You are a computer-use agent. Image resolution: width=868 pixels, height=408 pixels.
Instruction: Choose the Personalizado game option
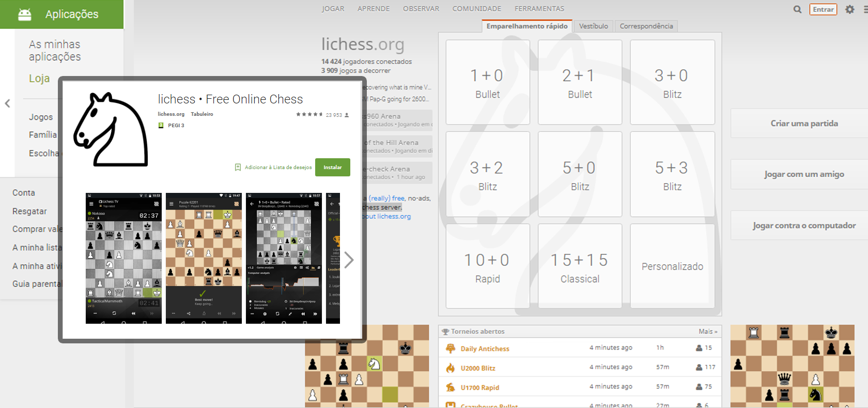672,266
